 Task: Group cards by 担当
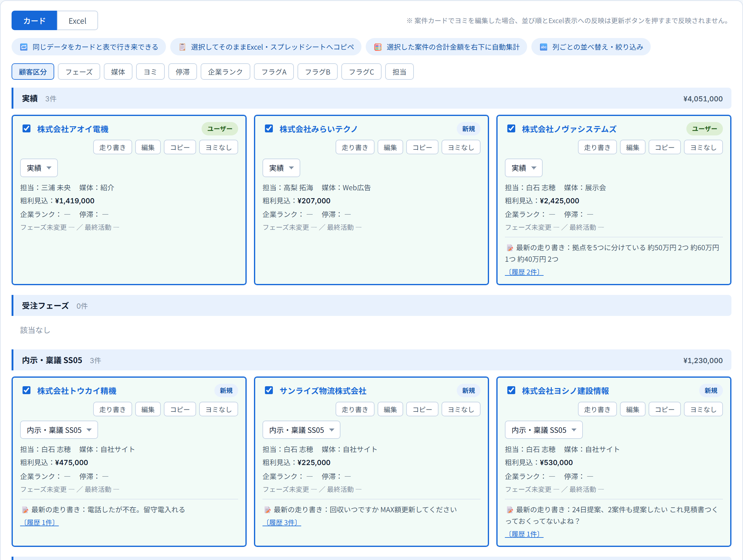point(400,72)
